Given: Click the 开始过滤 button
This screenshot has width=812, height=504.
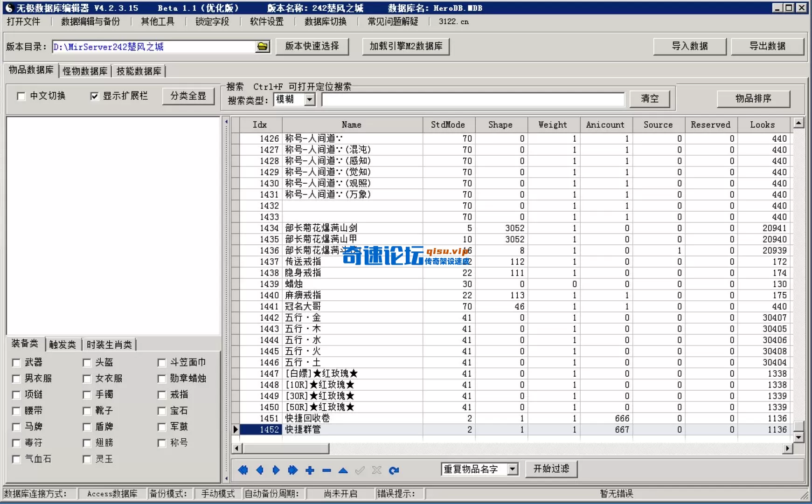Looking at the screenshot, I should [x=551, y=469].
